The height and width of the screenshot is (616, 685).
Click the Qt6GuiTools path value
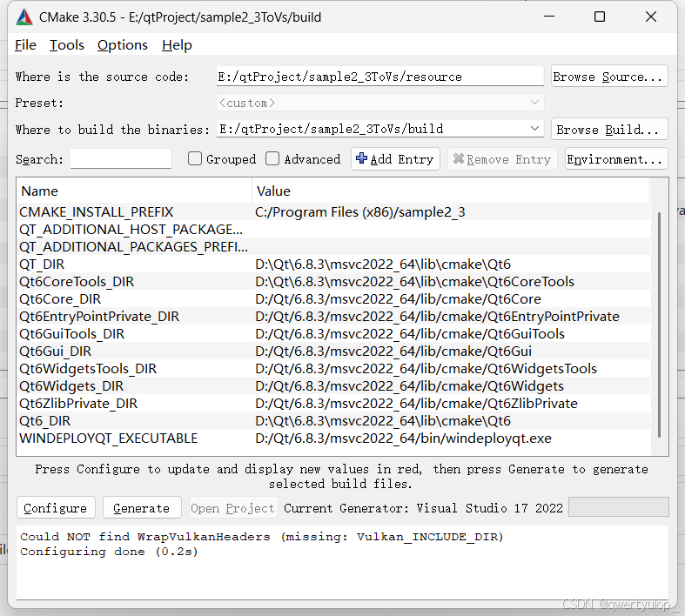pos(410,334)
